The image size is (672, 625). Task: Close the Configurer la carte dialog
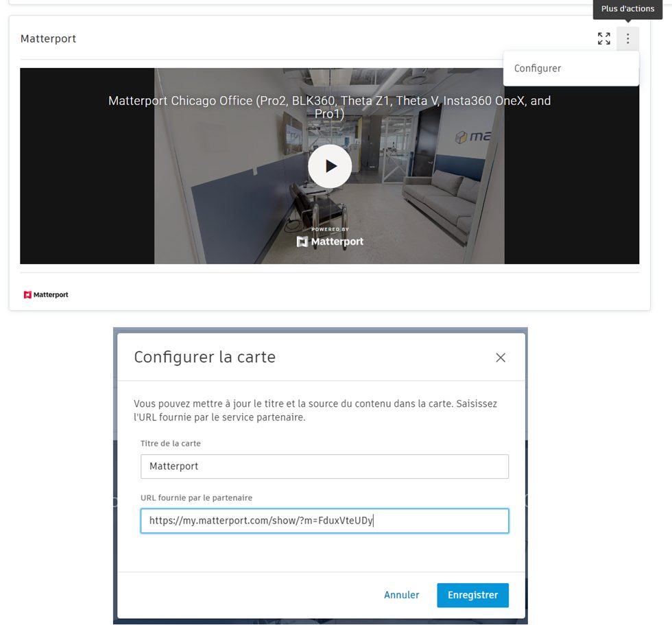[501, 357]
